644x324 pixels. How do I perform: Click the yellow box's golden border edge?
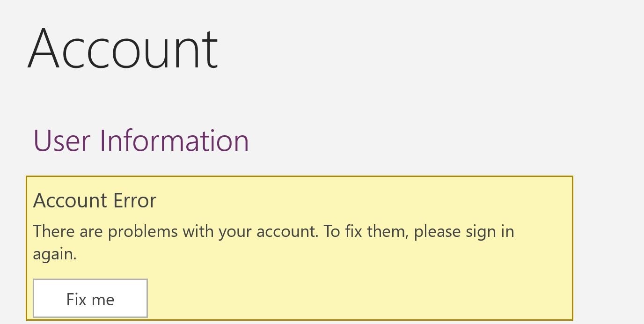pos(300,177)
